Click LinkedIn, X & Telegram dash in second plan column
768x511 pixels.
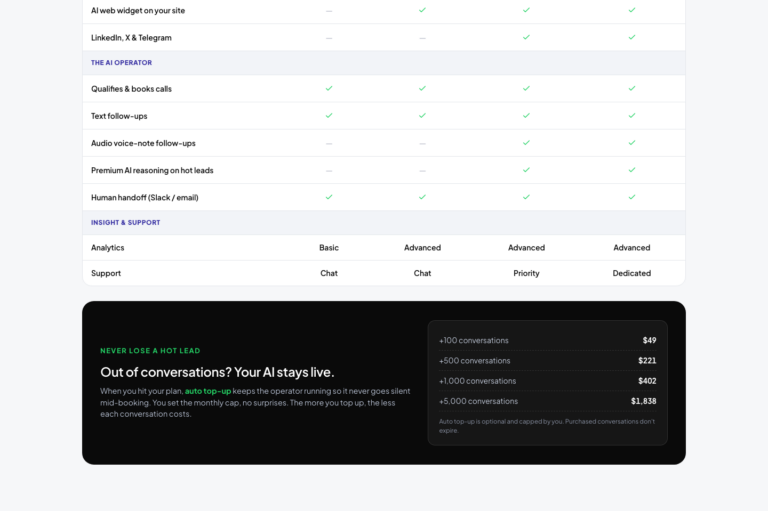tap(422, 38)
